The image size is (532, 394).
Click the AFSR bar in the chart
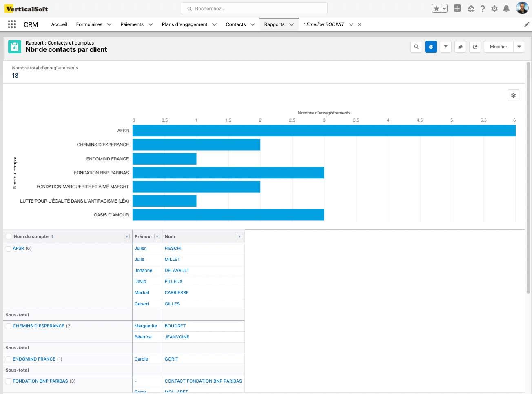pyautogui.click(x=324, y=131)
